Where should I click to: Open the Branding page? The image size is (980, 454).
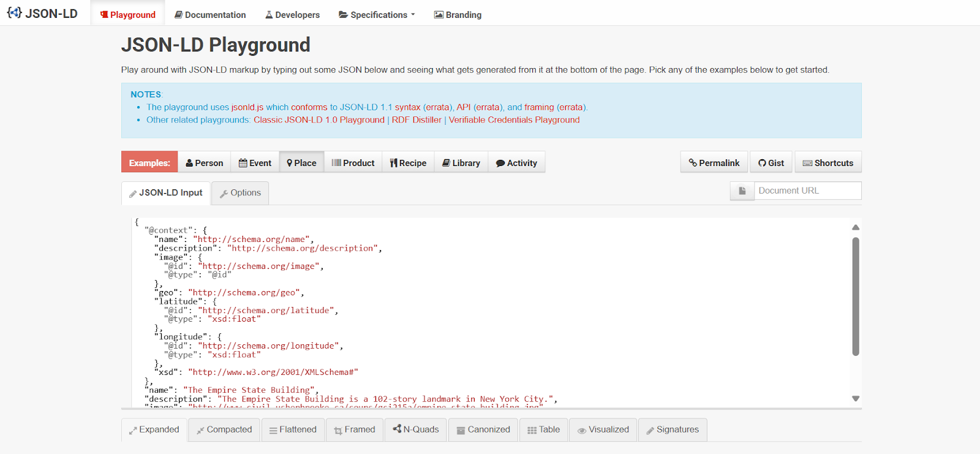pos(458,15)
